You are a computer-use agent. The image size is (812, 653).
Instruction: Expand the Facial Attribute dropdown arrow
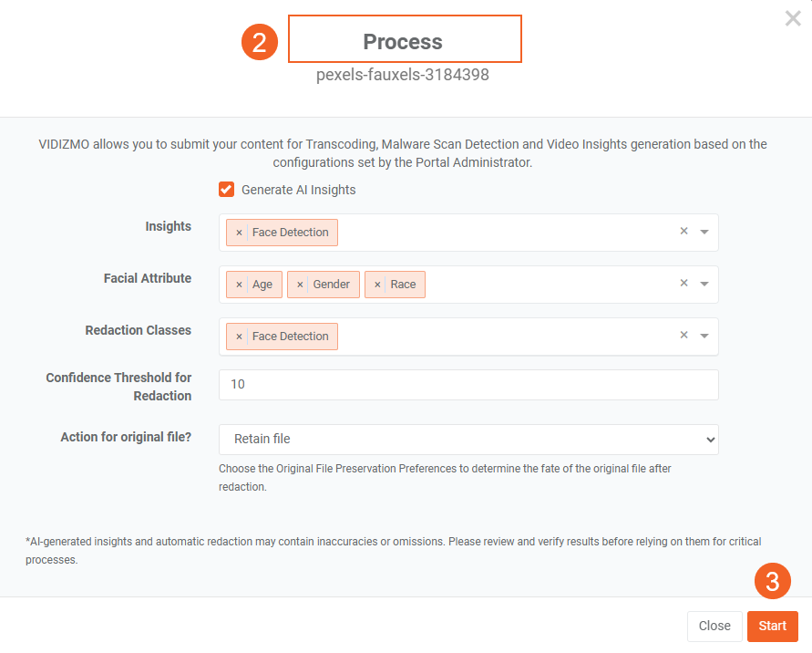[x=704, y=285]
